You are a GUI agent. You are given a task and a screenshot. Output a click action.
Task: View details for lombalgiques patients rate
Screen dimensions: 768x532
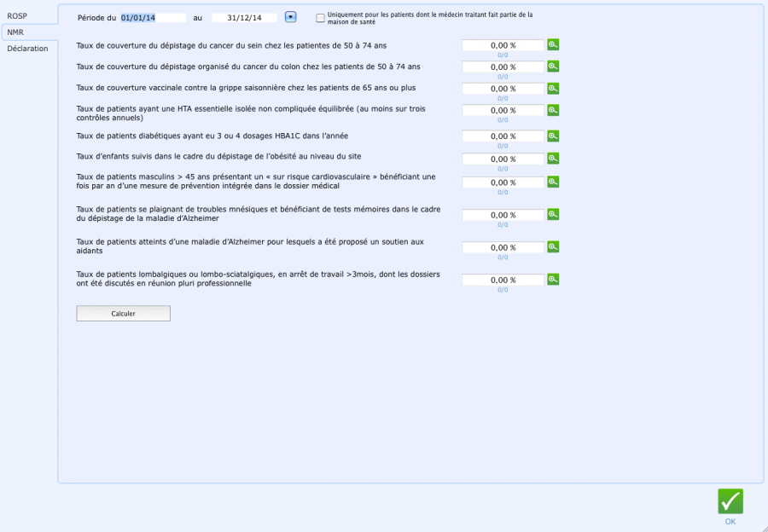coord(553,280)
